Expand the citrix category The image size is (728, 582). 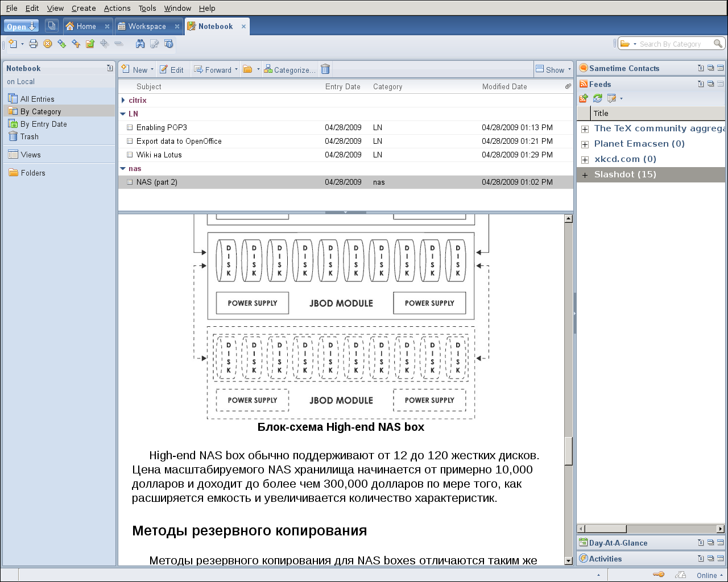[x=123, y=100]
